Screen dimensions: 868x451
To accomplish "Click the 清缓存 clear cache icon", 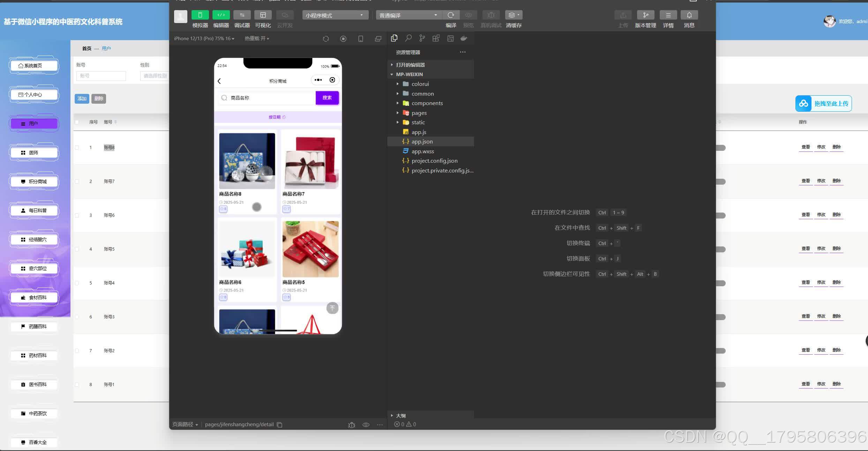I will (x=513, y=15).
